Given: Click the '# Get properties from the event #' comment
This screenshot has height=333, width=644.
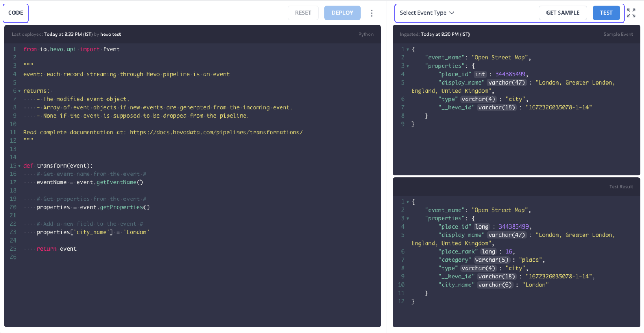Looking at the screenshot, I should click(92, 199).
